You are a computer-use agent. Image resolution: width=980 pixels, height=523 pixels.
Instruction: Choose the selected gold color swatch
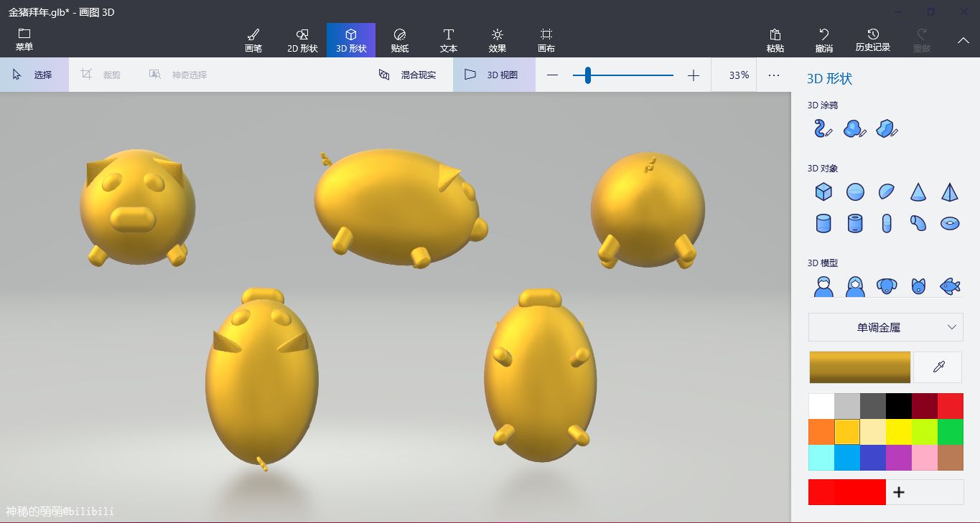(x=847, y=432)
